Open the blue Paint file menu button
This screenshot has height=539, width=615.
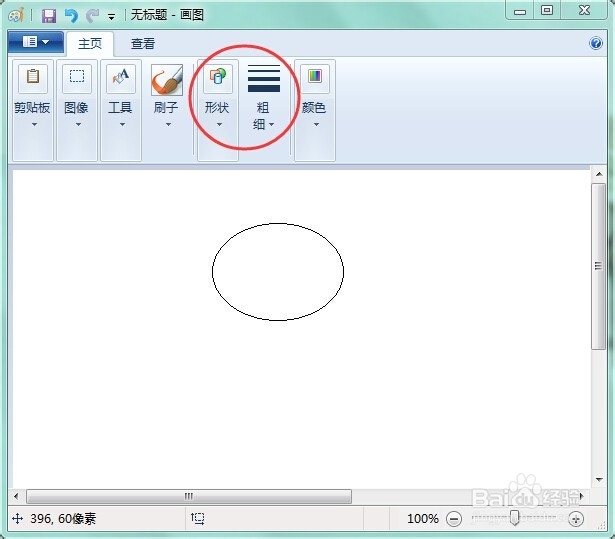(35, 42)
